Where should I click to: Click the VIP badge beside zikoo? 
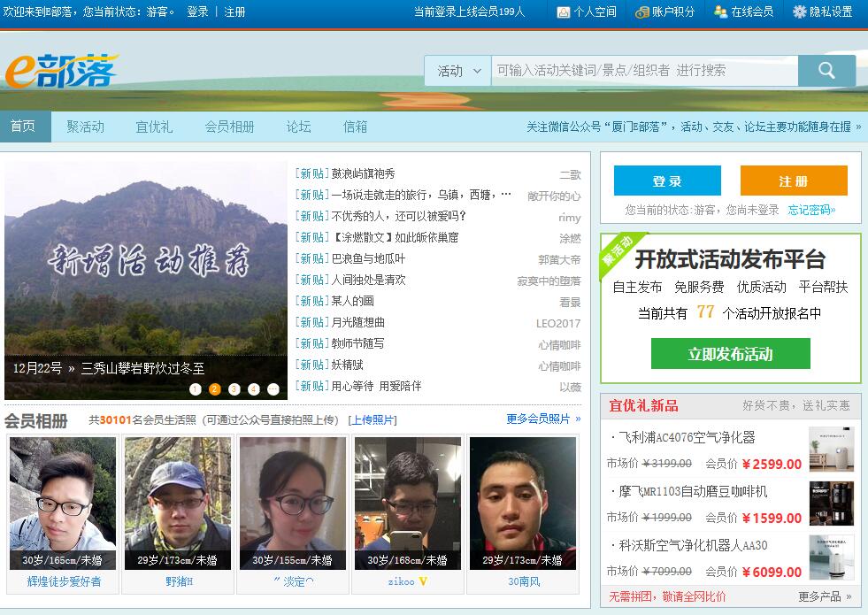(x=423, y=581)
